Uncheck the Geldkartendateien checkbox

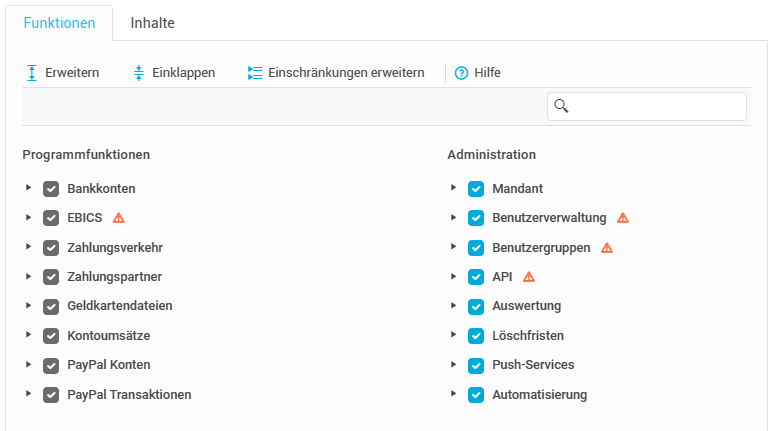click(51, 306)
